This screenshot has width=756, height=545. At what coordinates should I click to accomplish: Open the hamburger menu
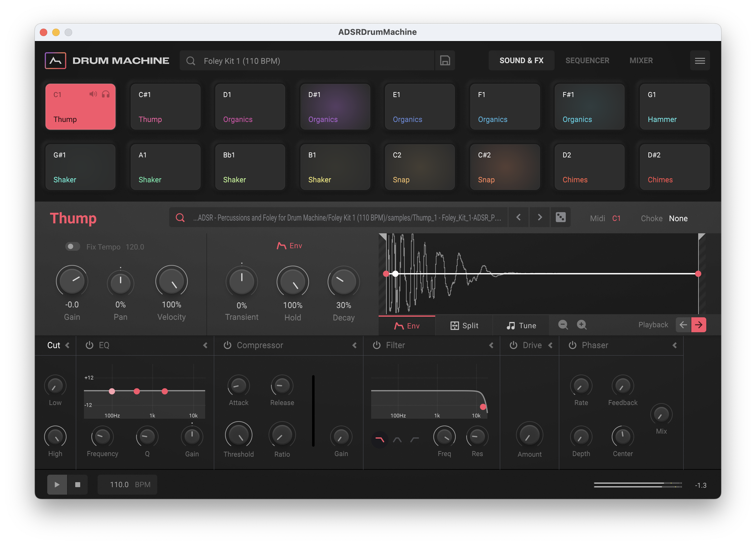coord(699,61)
